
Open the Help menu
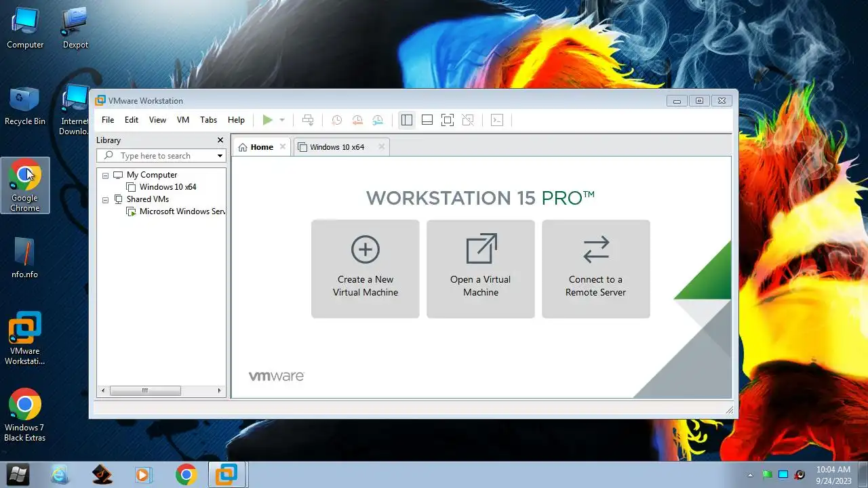(x=236, y=120)
